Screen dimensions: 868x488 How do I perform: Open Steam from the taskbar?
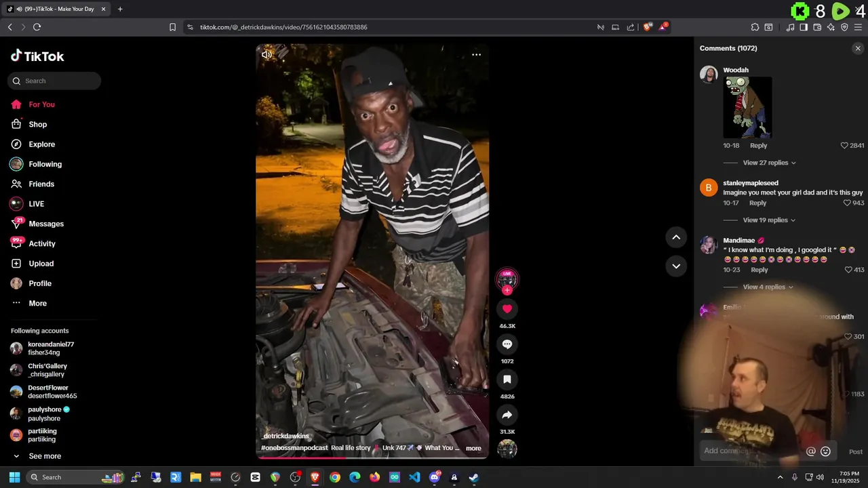[474, 477]
